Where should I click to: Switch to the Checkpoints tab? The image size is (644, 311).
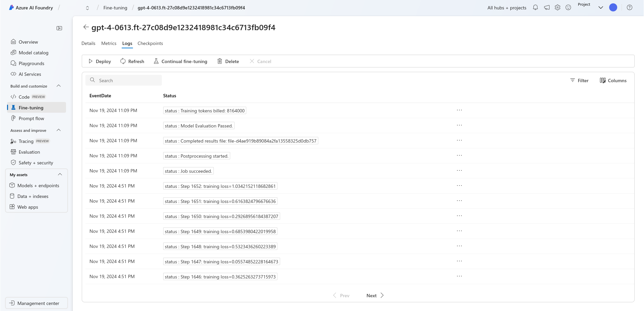coord(150,43)
